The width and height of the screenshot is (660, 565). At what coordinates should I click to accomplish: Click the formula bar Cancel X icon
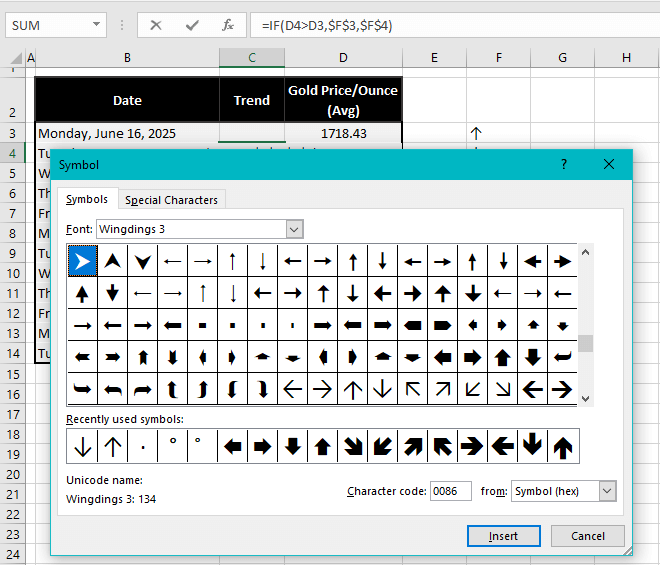[156, 25]
